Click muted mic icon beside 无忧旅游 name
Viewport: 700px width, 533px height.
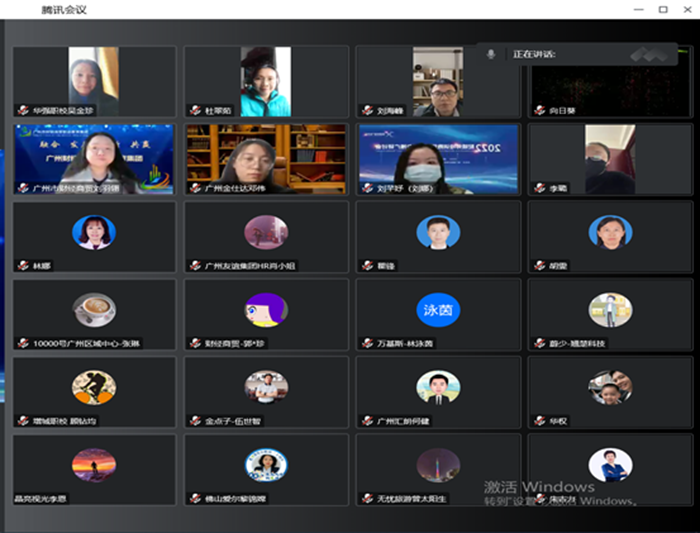(367, 498)
